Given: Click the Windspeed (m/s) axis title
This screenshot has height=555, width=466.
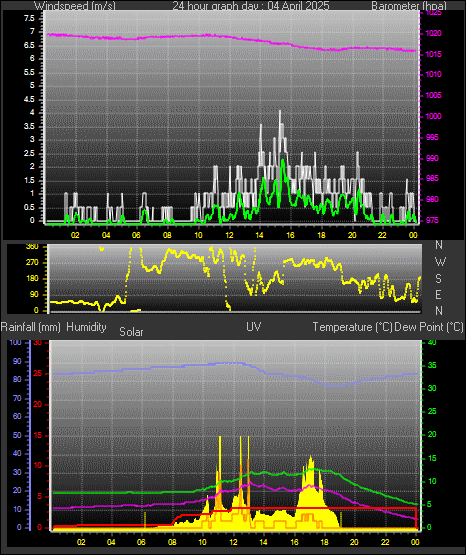Looking at the screenshot, I should 75,5.
